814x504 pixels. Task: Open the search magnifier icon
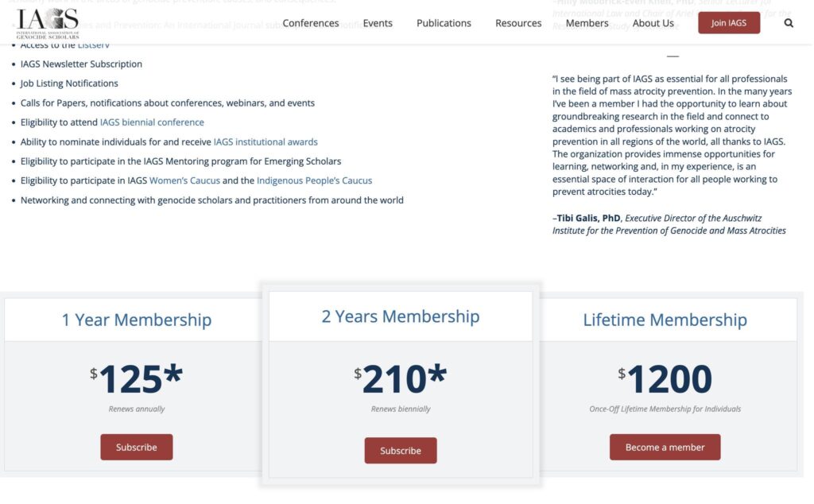[x=789, y=23]
